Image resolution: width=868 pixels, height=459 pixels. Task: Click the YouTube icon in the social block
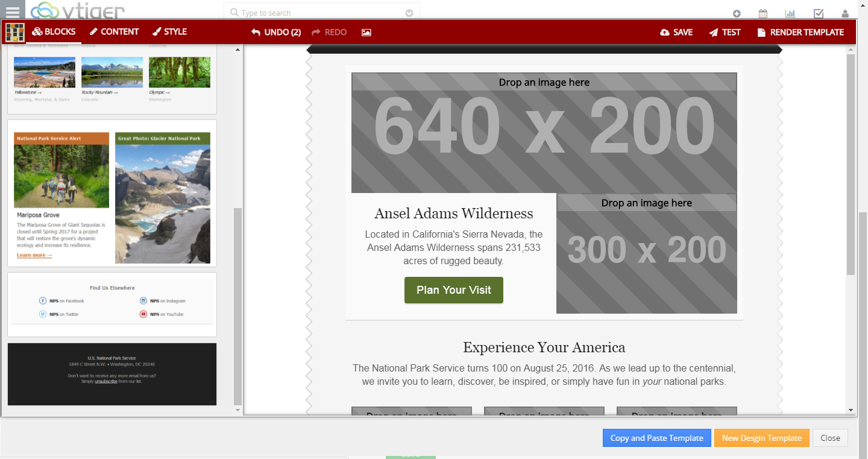[x=143, y=314]
